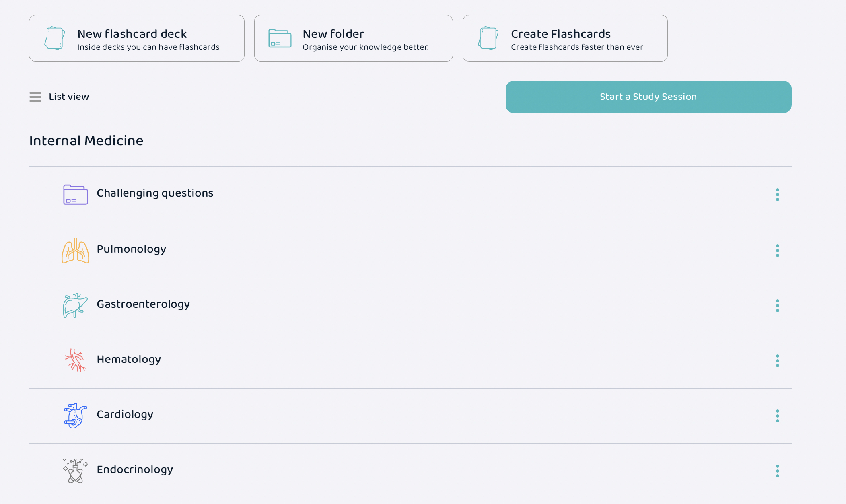This screenshot has height=504, width=846.
Task: Open the Hematology deck name
Action: pyautogui.click(x=129, y=360)
